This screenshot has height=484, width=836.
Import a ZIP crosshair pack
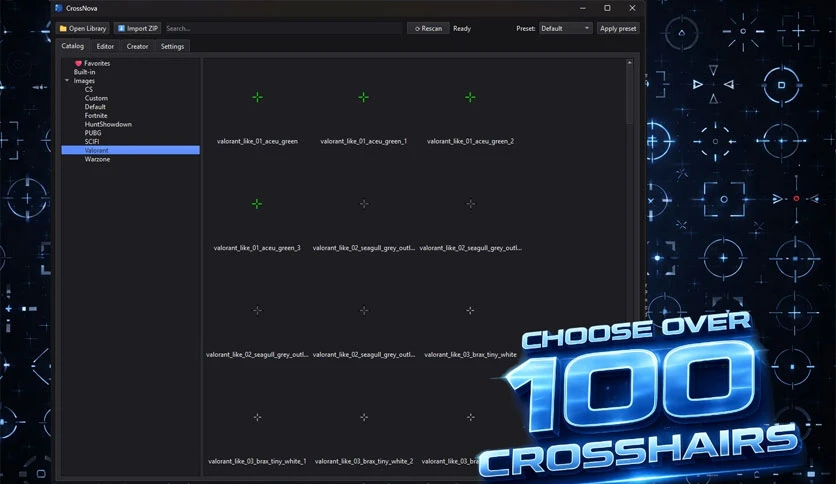pyautogui.click(x=137, y=28)
